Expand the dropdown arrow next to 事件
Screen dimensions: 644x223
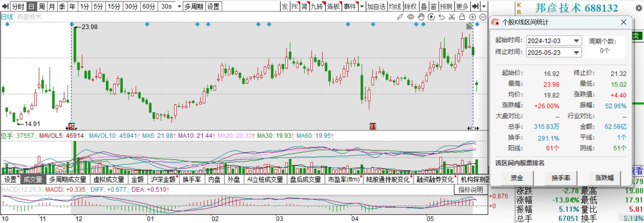tap(362, 6)
